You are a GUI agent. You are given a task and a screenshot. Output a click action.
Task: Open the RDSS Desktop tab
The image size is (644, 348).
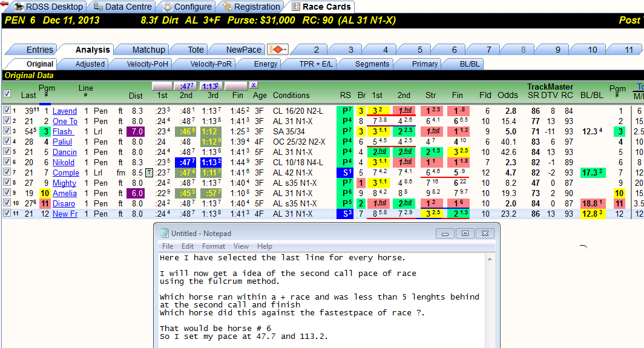[x=48, y=7]
